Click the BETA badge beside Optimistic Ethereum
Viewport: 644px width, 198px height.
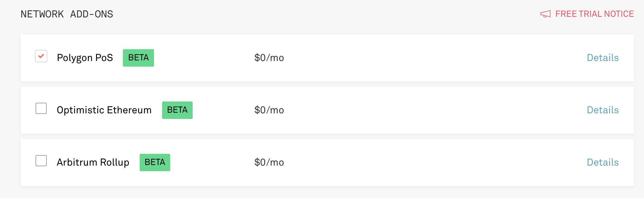pyautogui.click(x=177, y=110)
